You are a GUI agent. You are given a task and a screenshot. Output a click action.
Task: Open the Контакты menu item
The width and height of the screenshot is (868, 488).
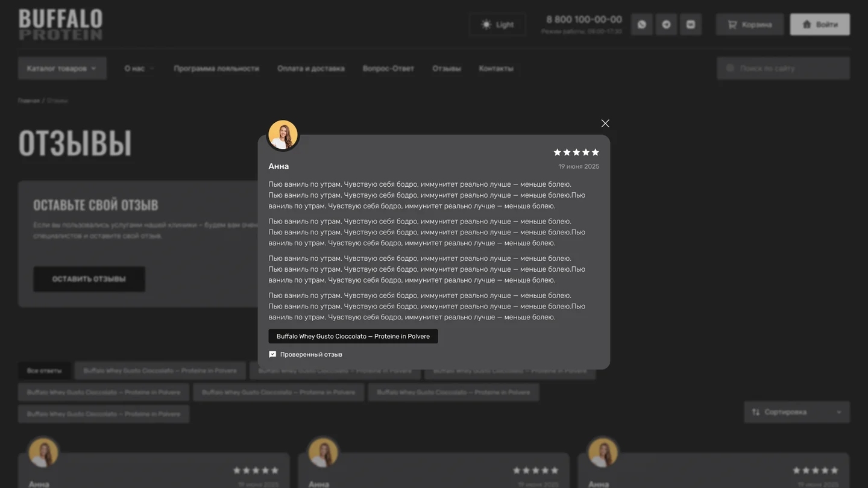pos(496,69)
